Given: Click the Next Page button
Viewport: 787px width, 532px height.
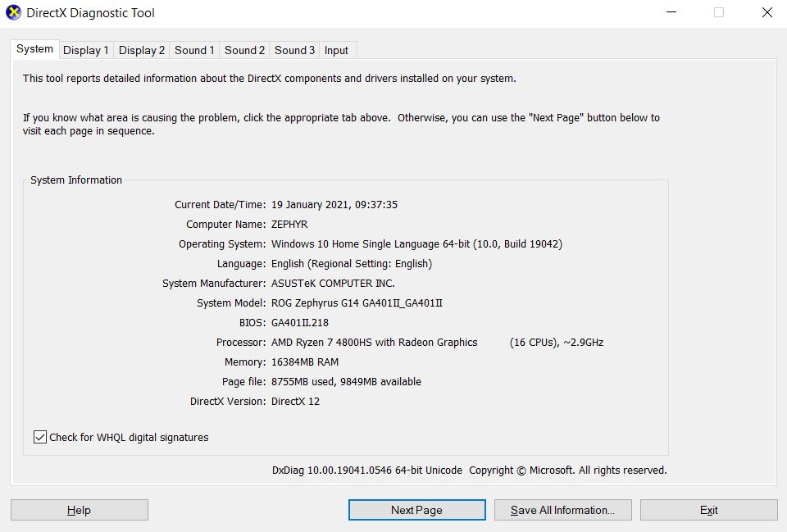Looking at the screenshot, I should 417,510.
